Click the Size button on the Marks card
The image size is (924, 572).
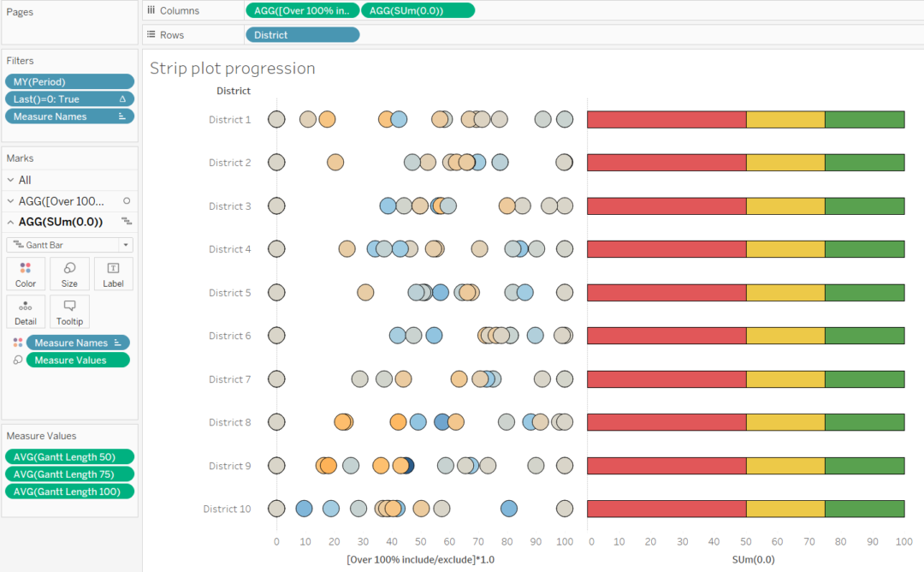68,273
